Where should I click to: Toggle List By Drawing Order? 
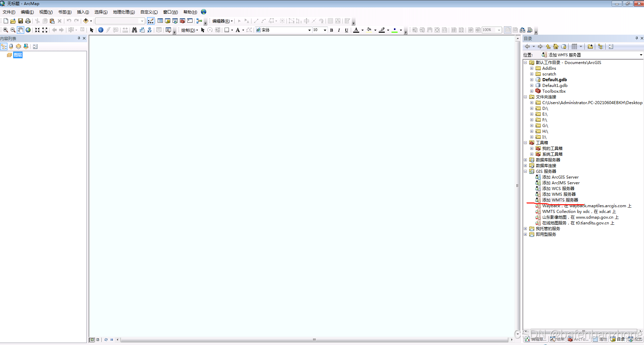[4, 46]
